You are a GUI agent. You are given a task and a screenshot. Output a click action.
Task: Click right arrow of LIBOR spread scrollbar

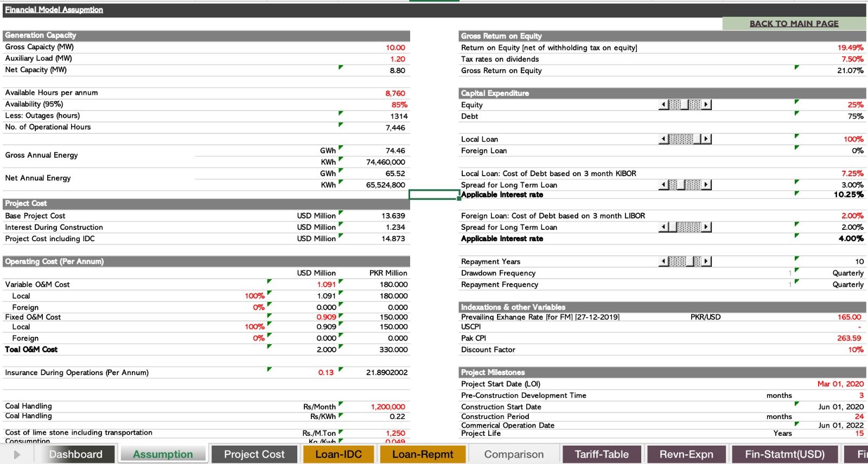[706, 227]
